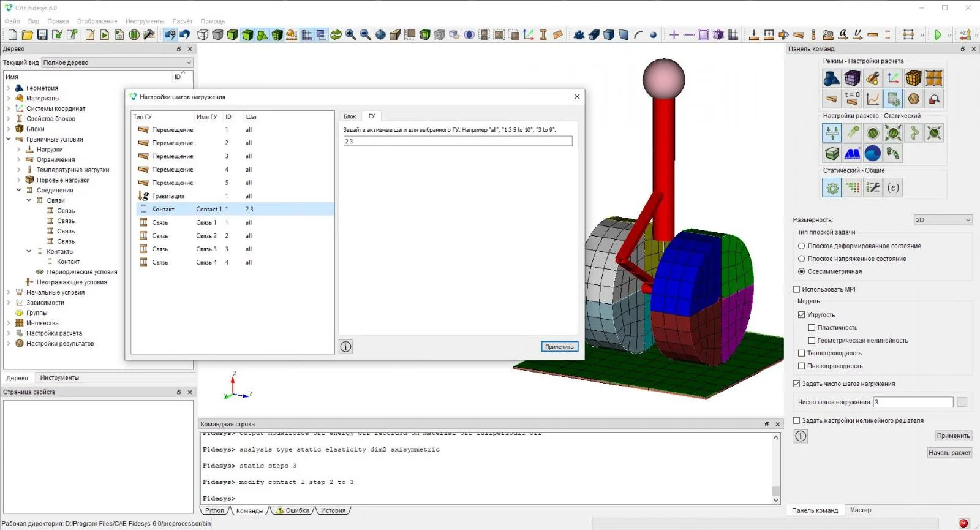Click the Zoom in magnifier icon
The width and height of the screenshot is (980, 530).
coord(351,35)
